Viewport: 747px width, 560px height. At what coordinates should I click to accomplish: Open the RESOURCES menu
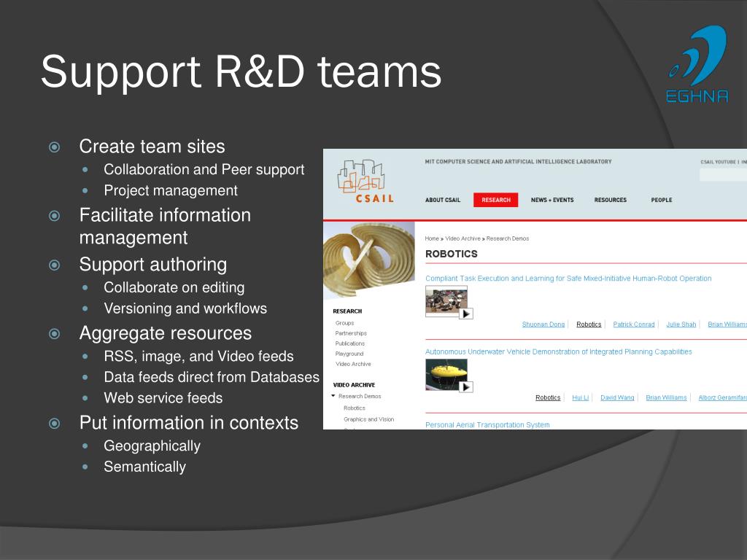tap(611, 200)
